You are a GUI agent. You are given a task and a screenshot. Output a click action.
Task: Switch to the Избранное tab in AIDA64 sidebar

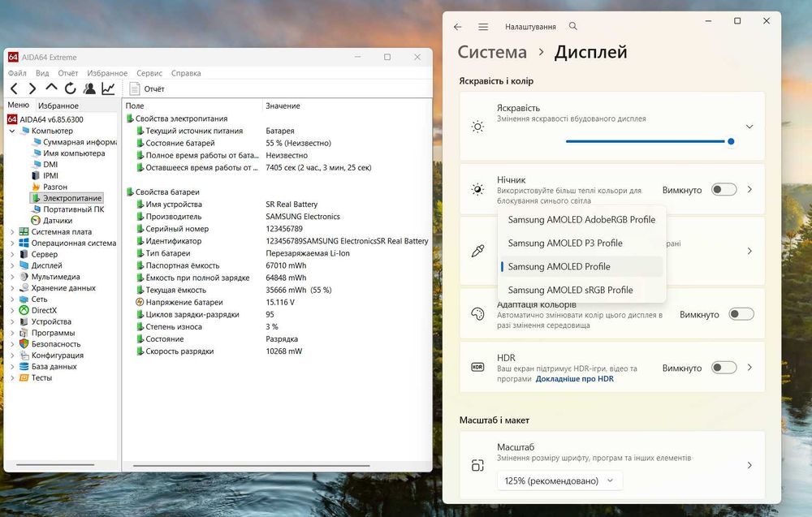[x=58, y=106]
